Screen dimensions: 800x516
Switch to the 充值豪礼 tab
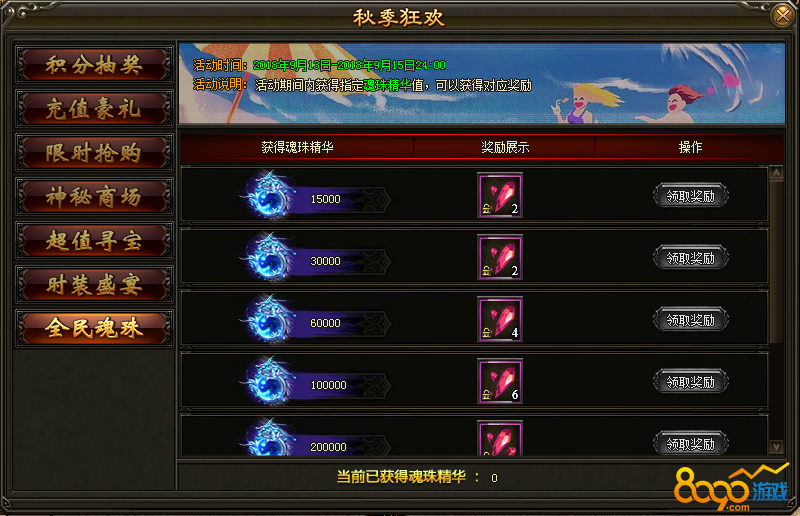94,109
